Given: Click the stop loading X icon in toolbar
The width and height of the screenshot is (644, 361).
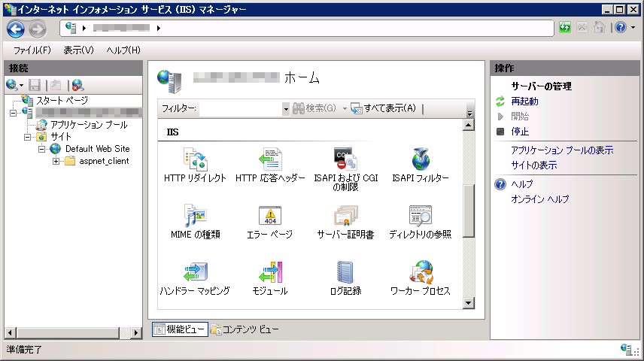Looking at the screenshot, I should pos(582,28).
